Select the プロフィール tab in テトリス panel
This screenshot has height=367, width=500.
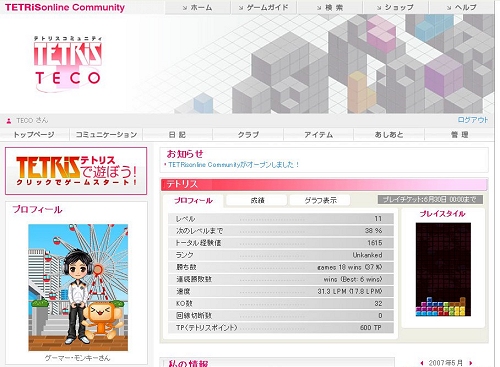[193, 200]
